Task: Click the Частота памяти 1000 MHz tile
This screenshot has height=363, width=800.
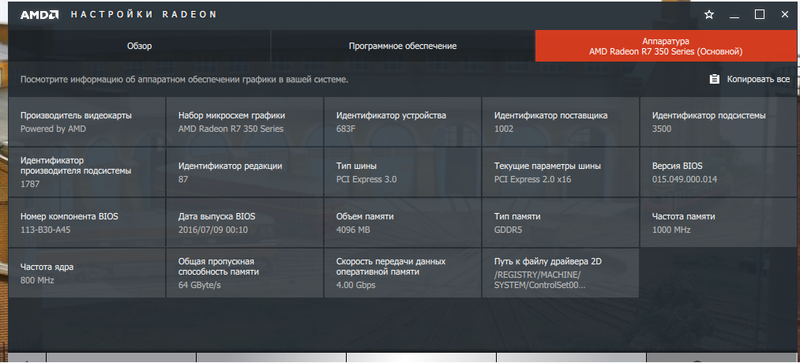Action: (x=718, y=223)
